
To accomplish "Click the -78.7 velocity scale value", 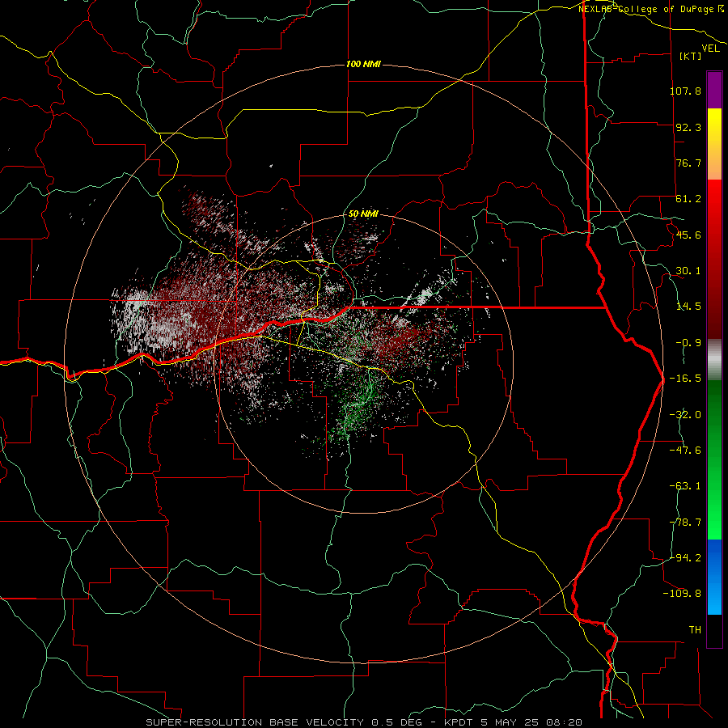I will pos(685,523).
